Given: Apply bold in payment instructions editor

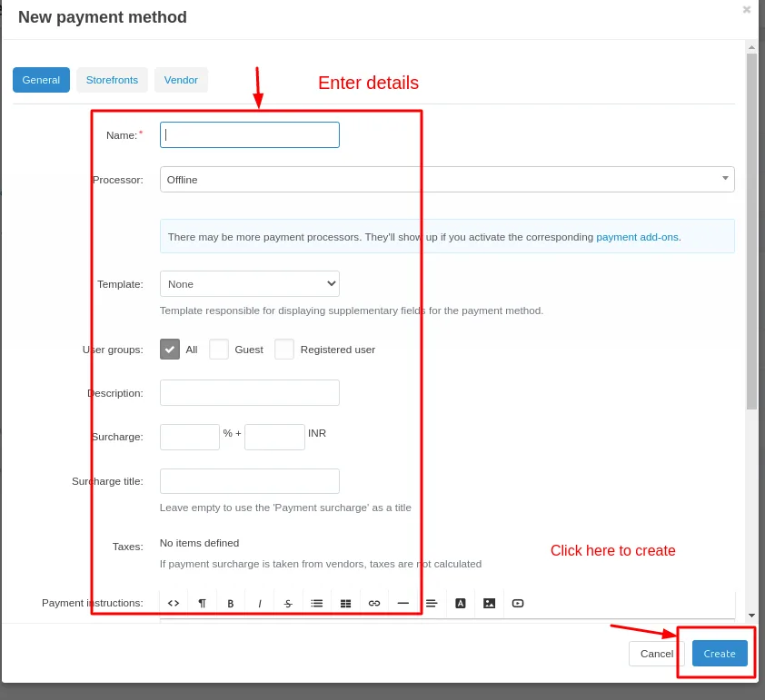Looking at the screenshot, I should coord(231,603).
